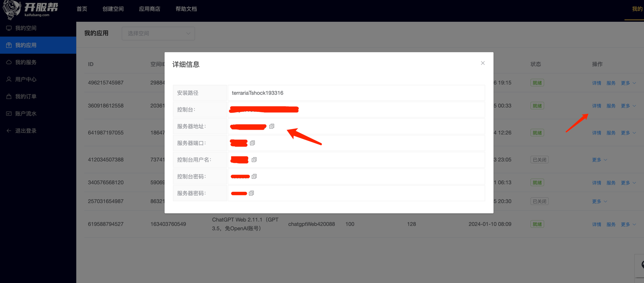Open 我的空间 in sidebar

point(38,28)
